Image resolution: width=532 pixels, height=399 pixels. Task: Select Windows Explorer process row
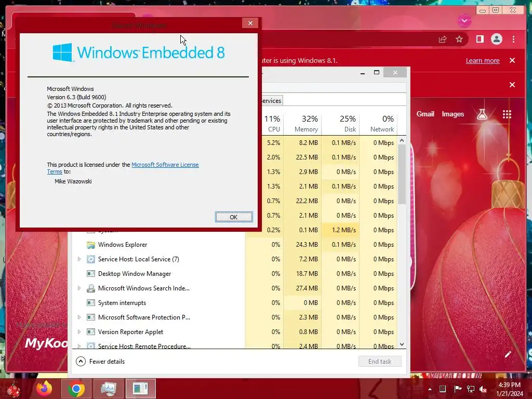click(234, 245)
